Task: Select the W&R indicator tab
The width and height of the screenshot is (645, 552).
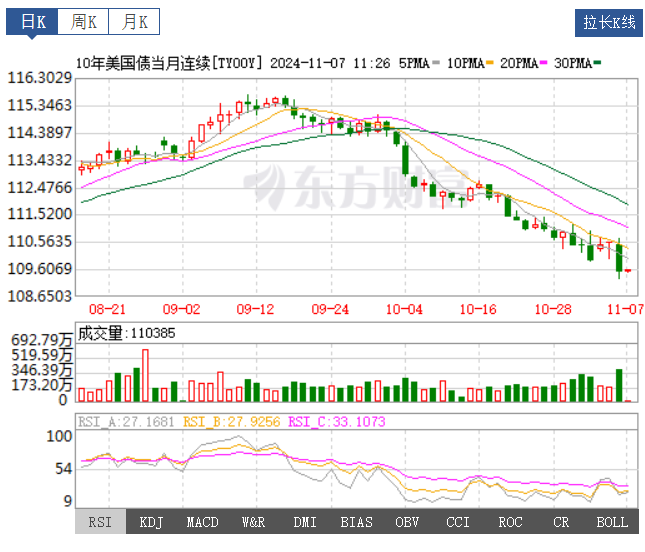Action: pos(253,522)
